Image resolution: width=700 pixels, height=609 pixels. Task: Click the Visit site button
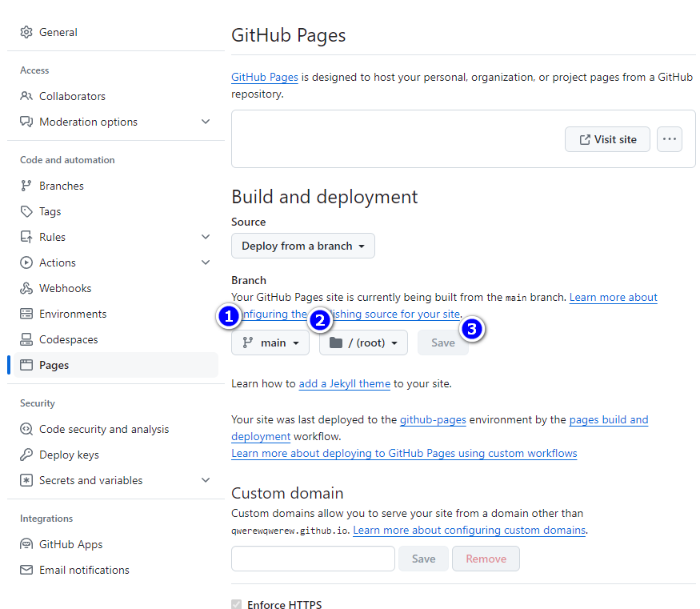(x=607, y=139)
